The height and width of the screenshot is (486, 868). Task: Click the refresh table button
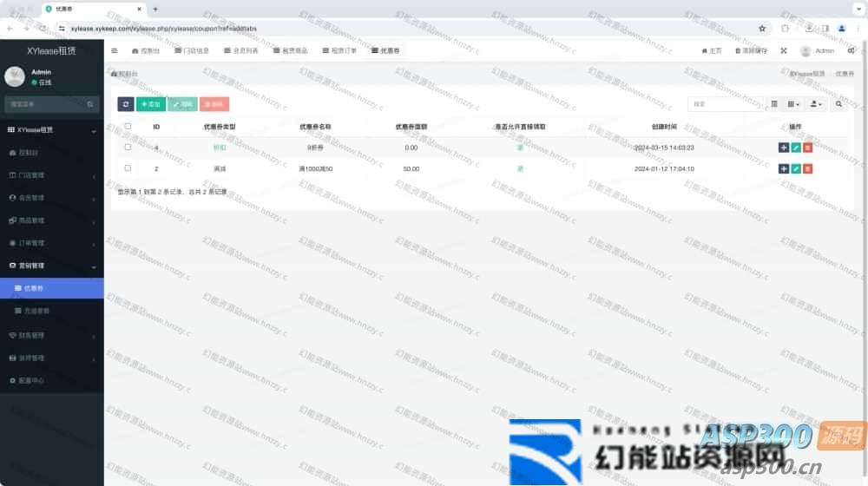126,104
